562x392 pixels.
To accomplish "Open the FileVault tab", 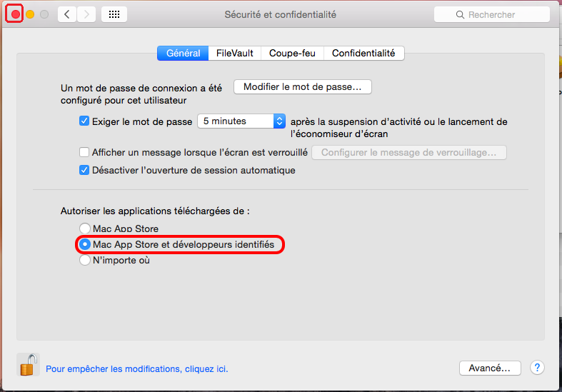I will point(235,53).
